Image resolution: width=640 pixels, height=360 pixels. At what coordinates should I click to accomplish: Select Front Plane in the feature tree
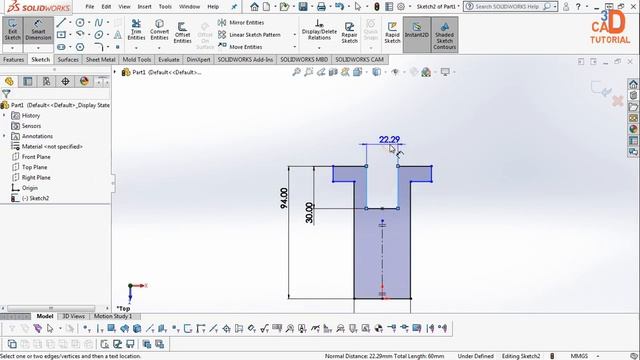click(36, 157)
